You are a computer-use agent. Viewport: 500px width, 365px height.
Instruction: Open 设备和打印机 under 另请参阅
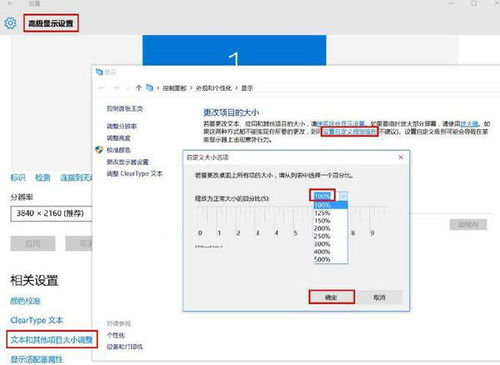(x=125, y=347)
